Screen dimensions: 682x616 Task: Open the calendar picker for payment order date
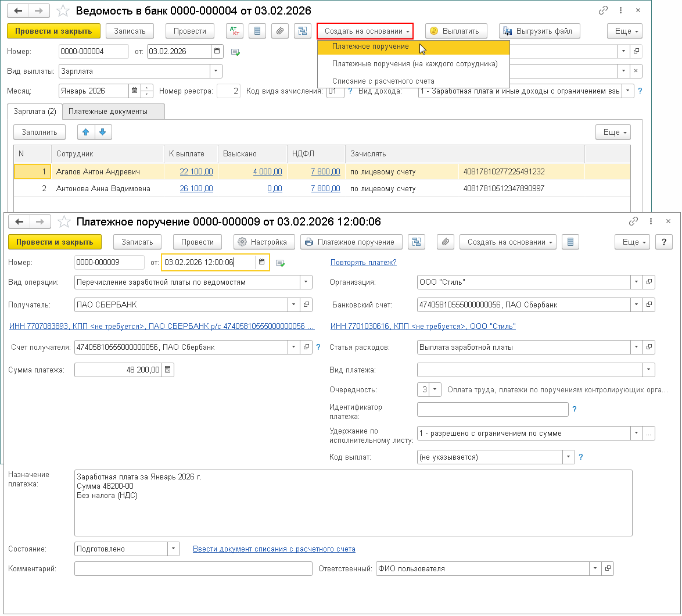pos(262,263)
